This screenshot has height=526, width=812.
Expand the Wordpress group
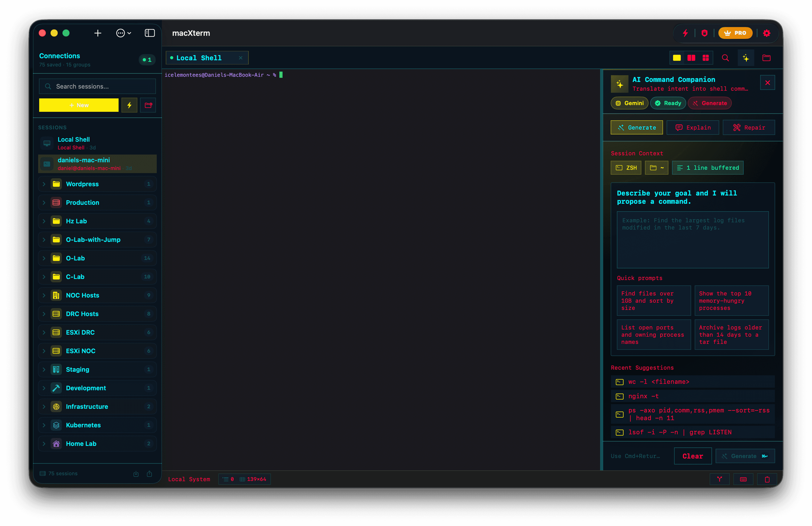click(x=97, y=184)
